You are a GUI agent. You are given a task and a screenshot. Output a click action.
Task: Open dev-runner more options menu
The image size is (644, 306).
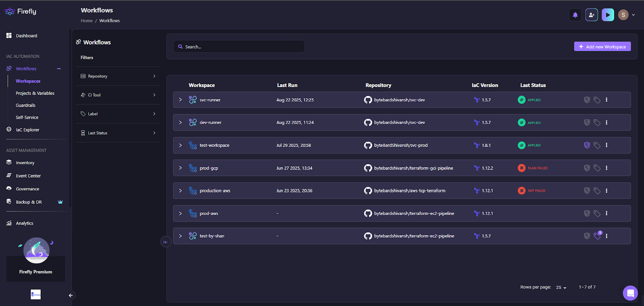pyautogui.click(x=607, y=122)
